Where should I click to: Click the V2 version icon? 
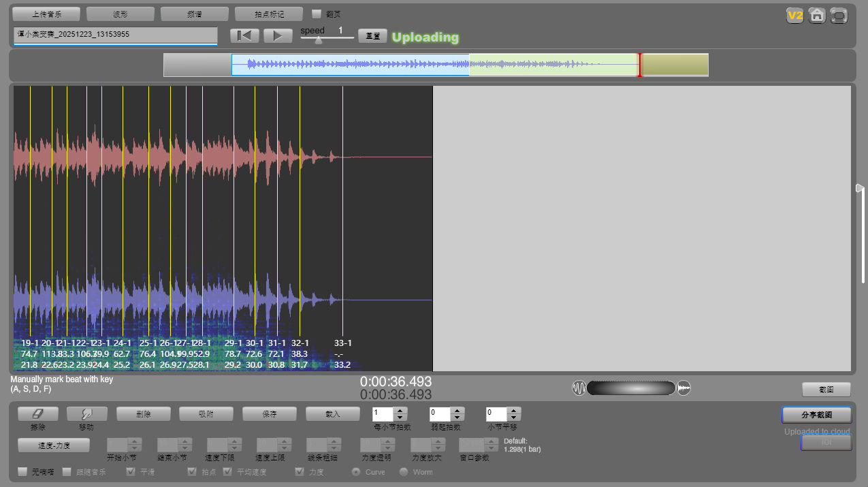(x=794, y=16)
